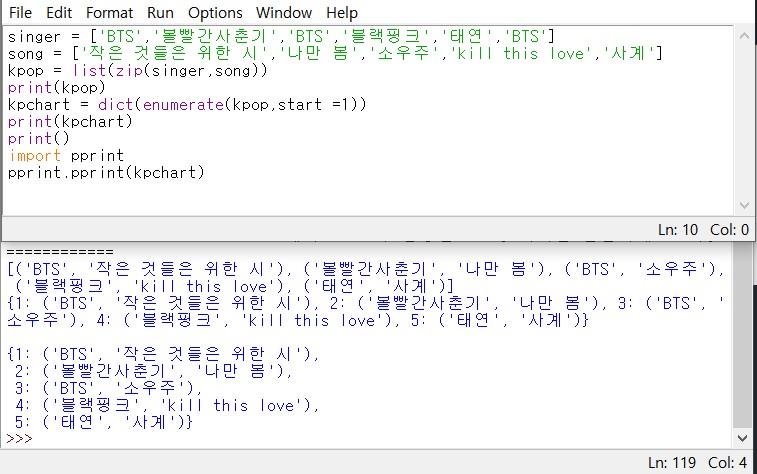Click the shell '>>>' prompt

point(19,438)
